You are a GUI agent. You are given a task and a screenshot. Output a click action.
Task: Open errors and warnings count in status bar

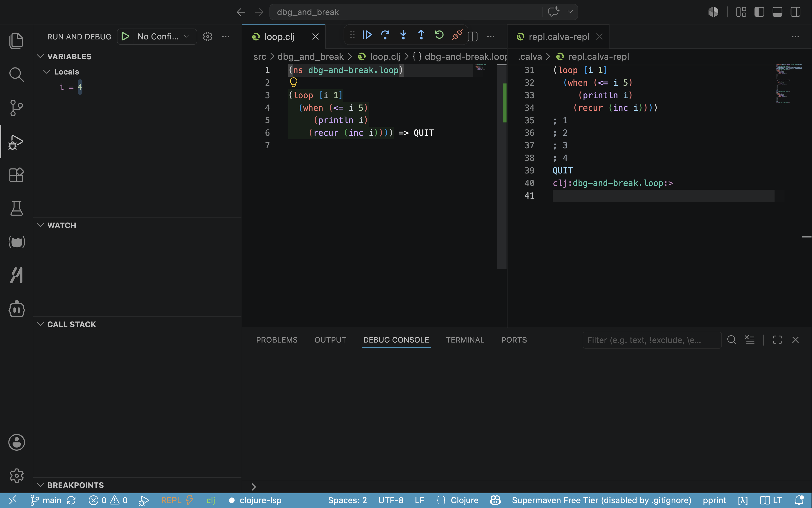coord(108,500)
